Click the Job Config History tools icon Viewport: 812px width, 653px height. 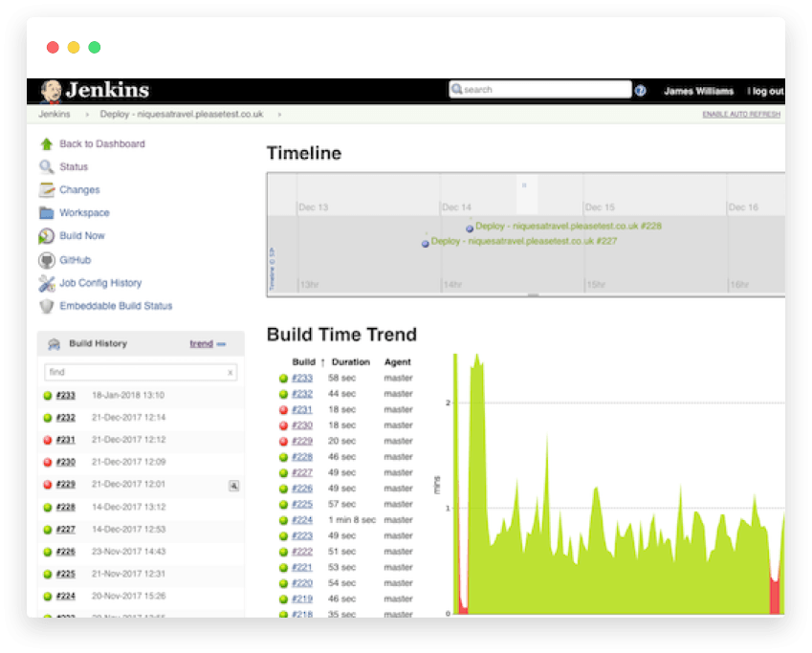47,283
